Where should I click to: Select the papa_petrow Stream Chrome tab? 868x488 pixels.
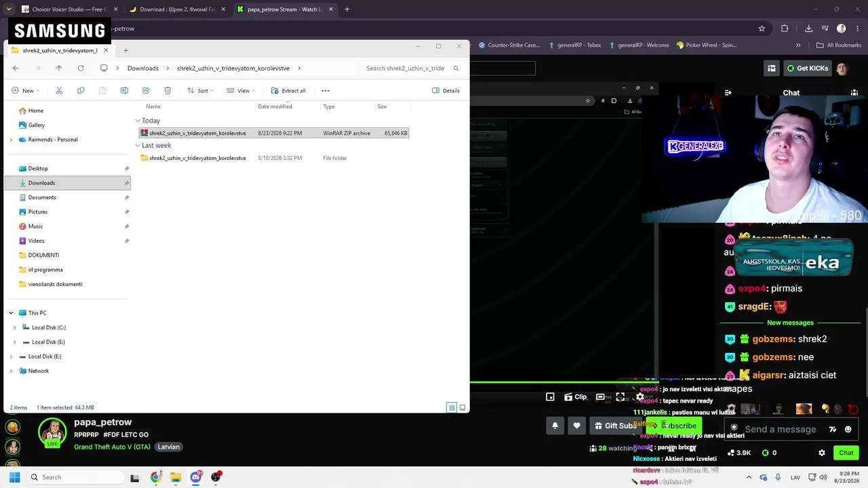click(x=285, y=9)
